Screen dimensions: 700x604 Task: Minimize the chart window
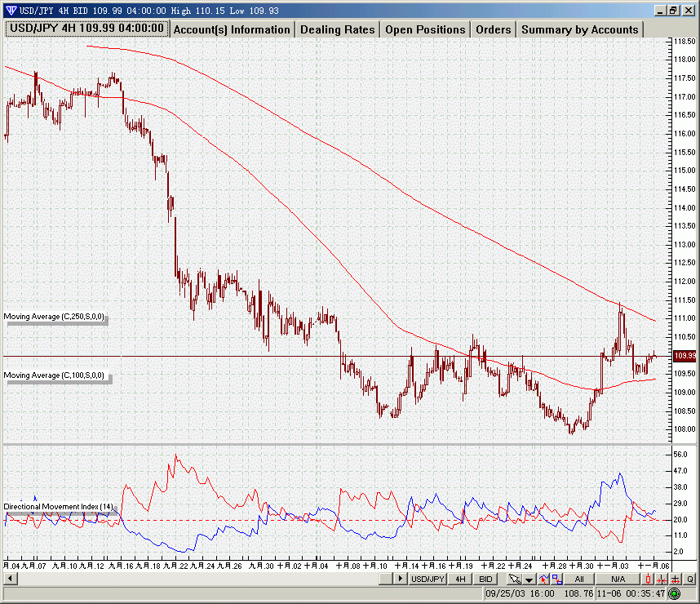(661, 11)
